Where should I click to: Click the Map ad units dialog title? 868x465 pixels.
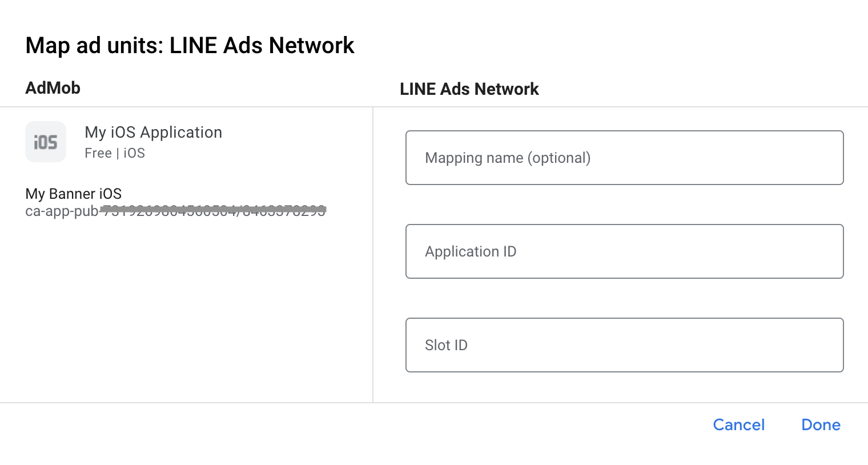(x=190, y=46)
